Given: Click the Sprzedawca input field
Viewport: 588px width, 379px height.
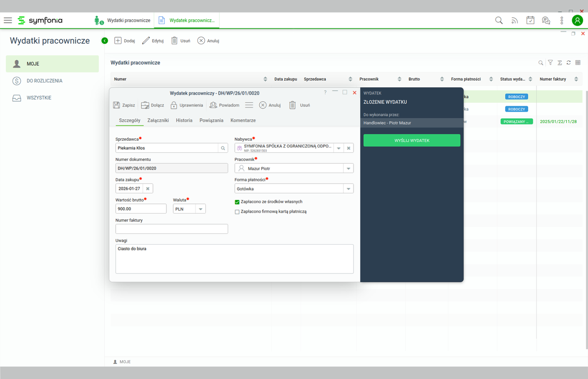Looking at the screenshot, I should pos(167,148).
